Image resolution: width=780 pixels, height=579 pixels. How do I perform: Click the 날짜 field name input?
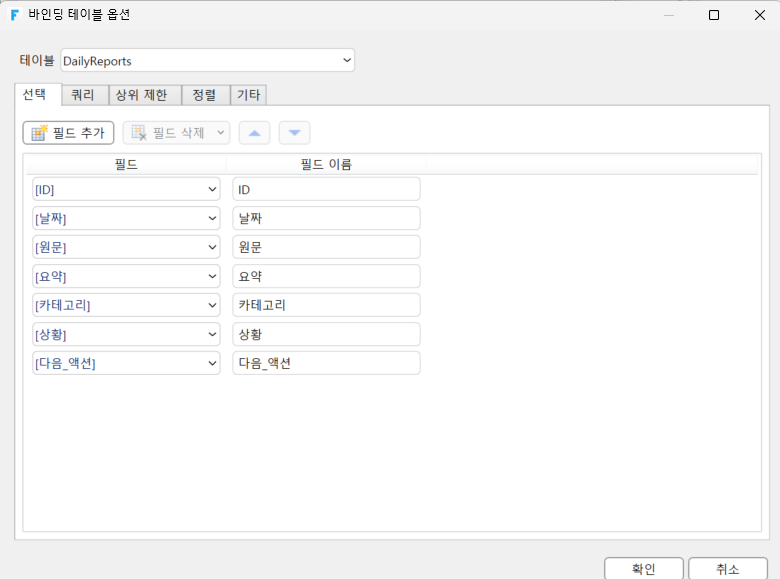(x=326, y=218)
